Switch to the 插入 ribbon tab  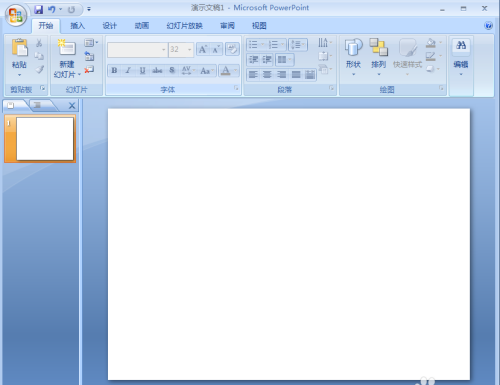click(x=78, y=26)
